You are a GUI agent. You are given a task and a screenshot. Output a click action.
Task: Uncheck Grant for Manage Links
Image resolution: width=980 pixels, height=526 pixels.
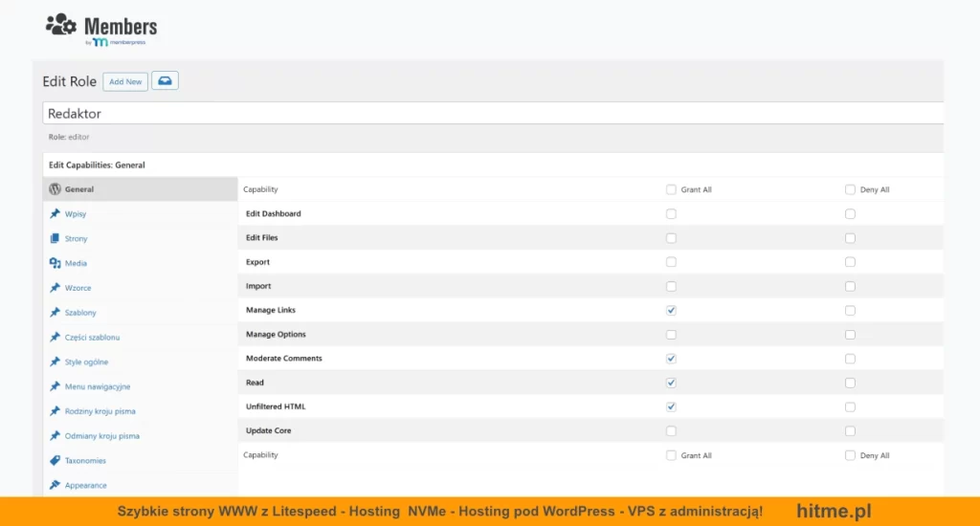(x=671, y=311)
